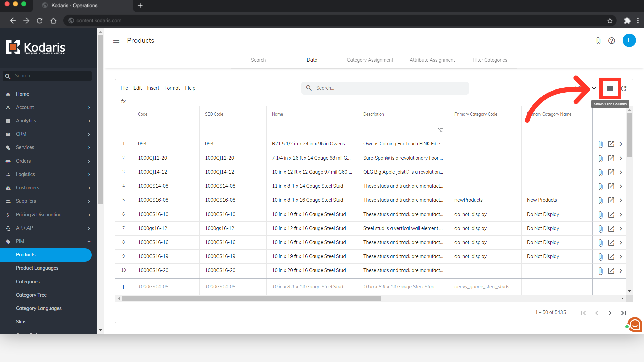The width and height of the screenshot is (644, 362).
Task: Open the help question mark icon
Action: coord(612,41)
